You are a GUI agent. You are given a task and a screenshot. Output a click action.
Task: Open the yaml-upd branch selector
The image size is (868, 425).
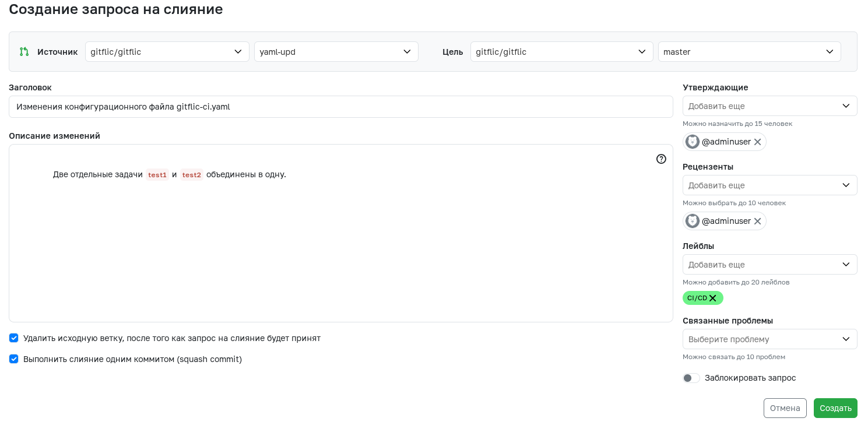[336, 51]
